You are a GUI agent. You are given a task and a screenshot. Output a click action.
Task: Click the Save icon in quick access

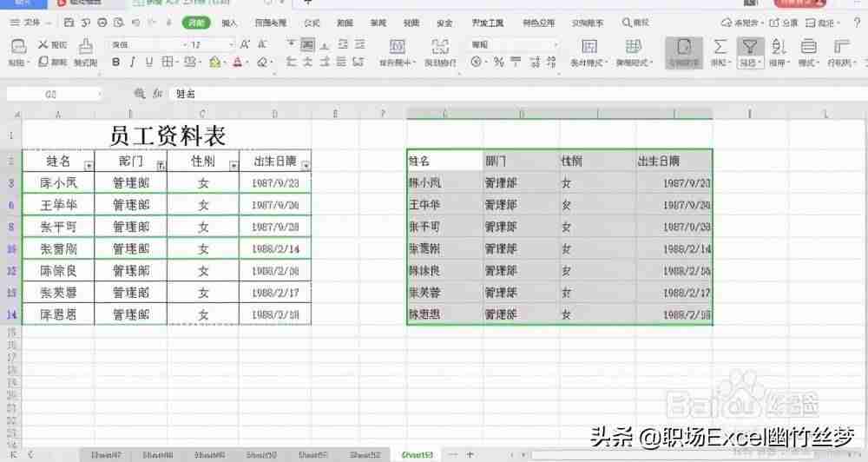(x=69, y=23)
